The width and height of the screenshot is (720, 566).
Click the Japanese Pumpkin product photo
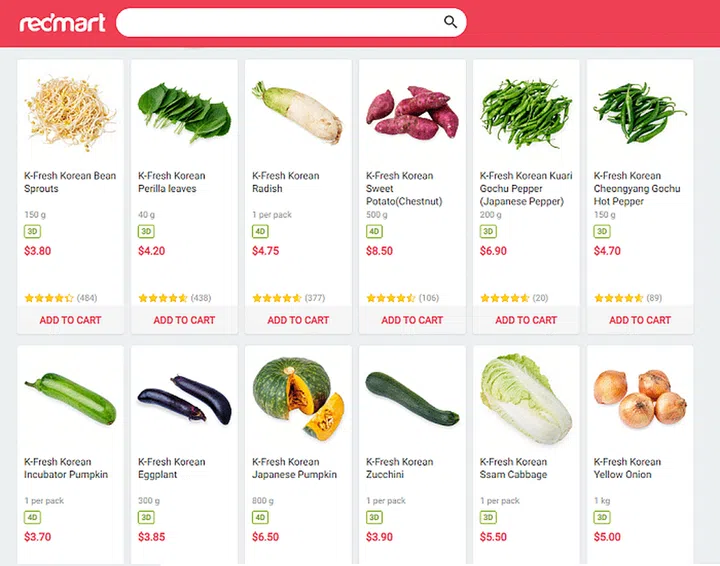tap(298, 398)
